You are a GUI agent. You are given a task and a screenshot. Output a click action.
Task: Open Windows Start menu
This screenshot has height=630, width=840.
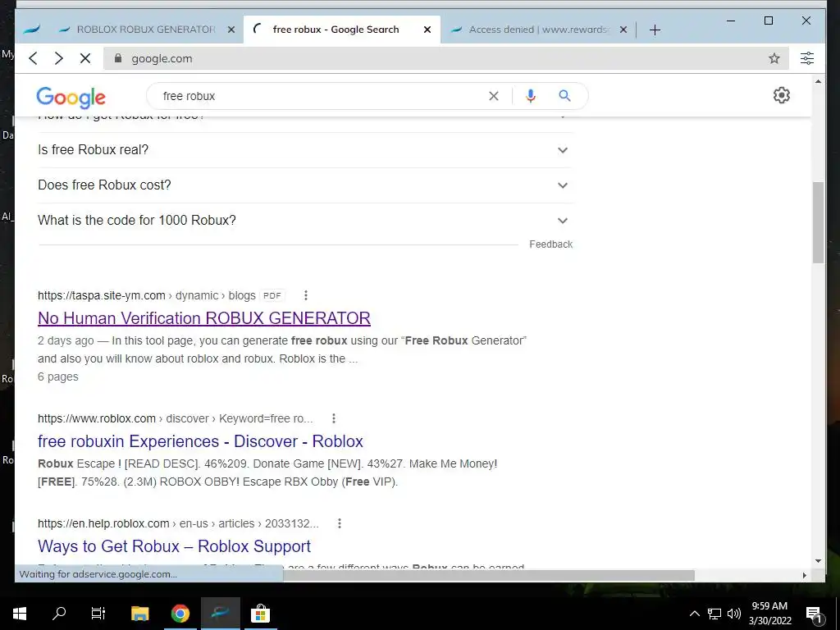pyautogui.click(x=20, y=614)
